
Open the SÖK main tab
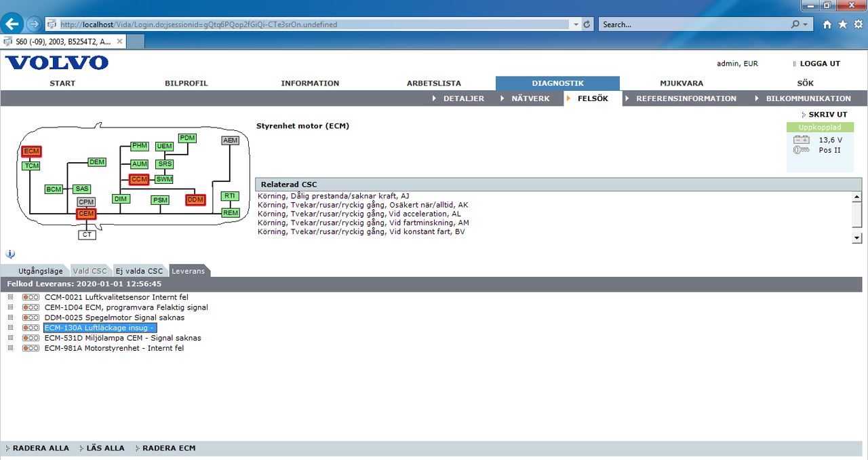pos(805,83)
